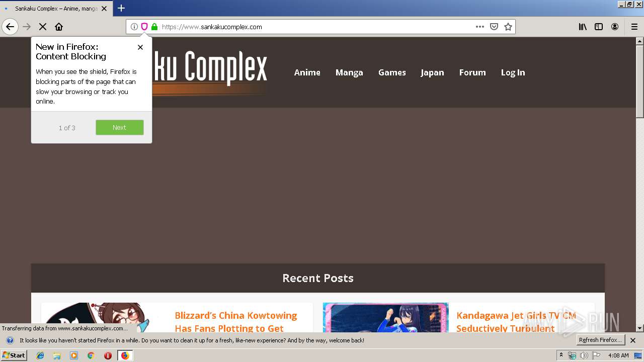Go back with the browser back arrow
Screen dimensions: 644x362
click(10, 27)
